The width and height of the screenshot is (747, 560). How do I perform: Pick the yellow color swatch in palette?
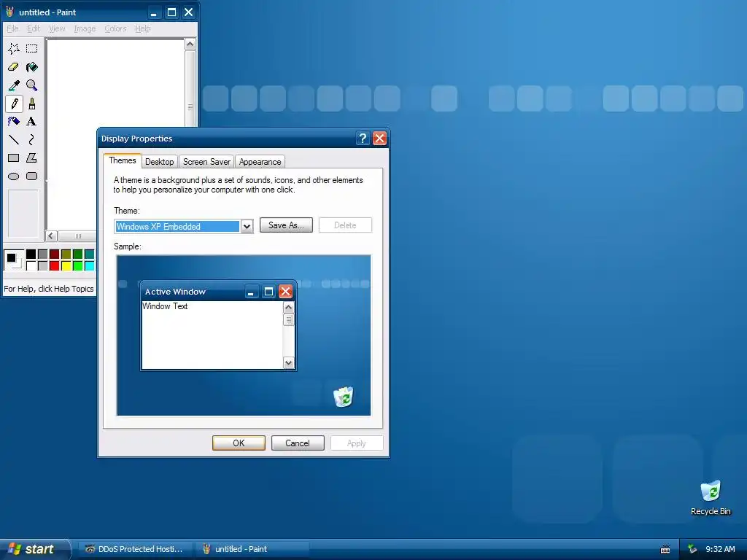[66, 265]
